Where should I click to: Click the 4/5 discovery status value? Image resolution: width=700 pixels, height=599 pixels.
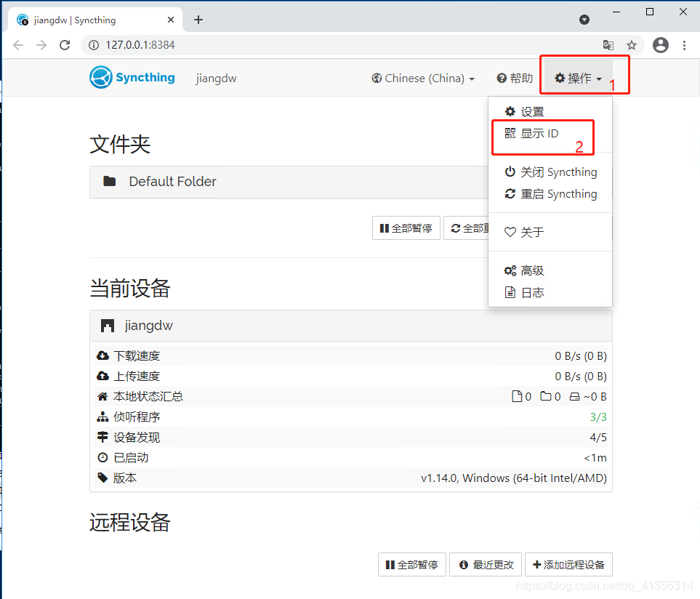click(598, 438)
